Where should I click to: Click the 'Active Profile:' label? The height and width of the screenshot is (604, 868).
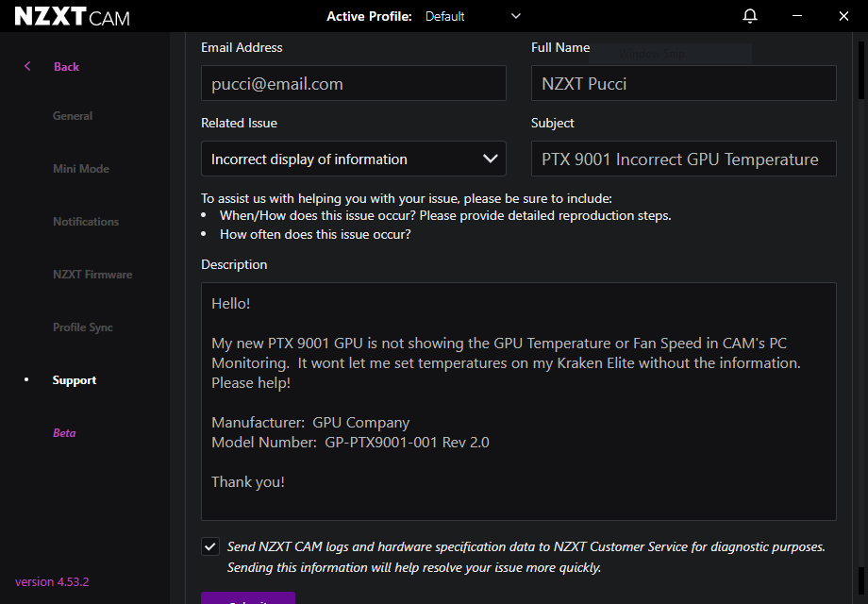click(x=369, y=17)
